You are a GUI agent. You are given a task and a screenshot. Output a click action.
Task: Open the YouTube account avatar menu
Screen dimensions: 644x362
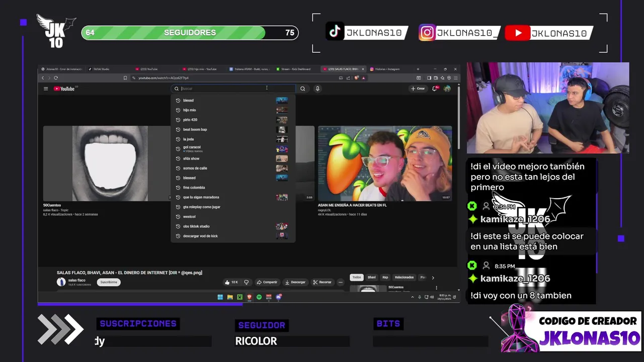click(447, 88)
